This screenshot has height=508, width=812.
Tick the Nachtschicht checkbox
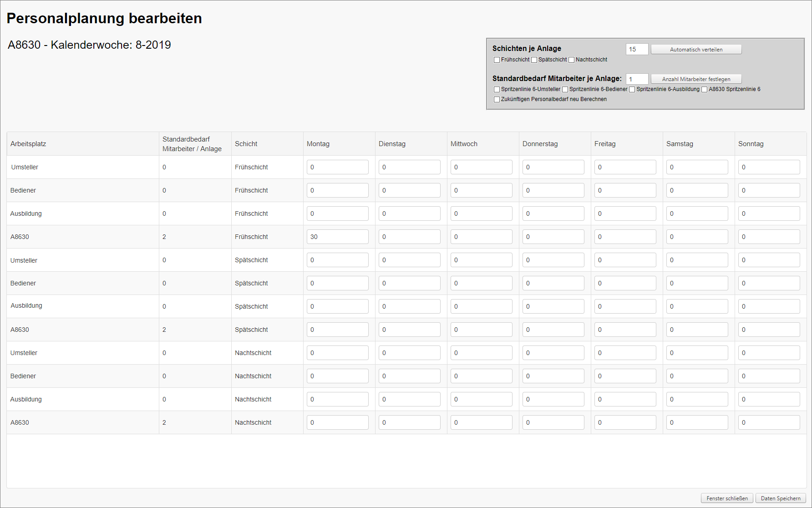click(x=571, y=60)
